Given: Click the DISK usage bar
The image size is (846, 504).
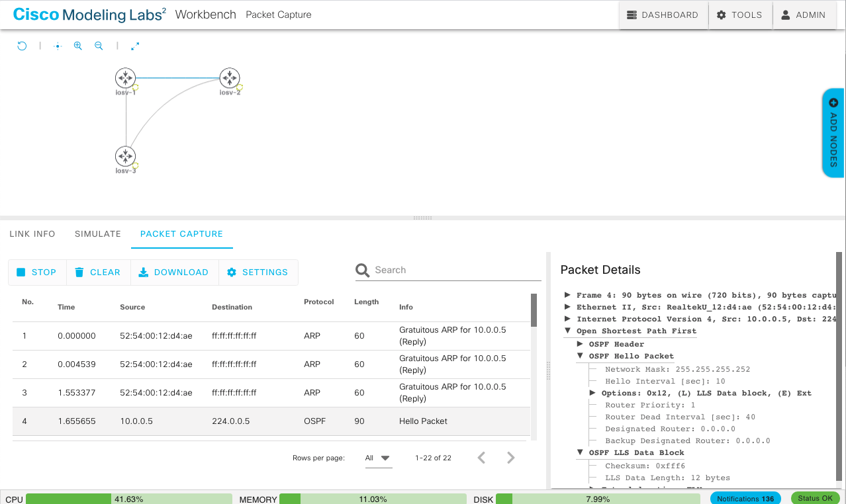Looking at the screenshot, I should tap(598, 499).
